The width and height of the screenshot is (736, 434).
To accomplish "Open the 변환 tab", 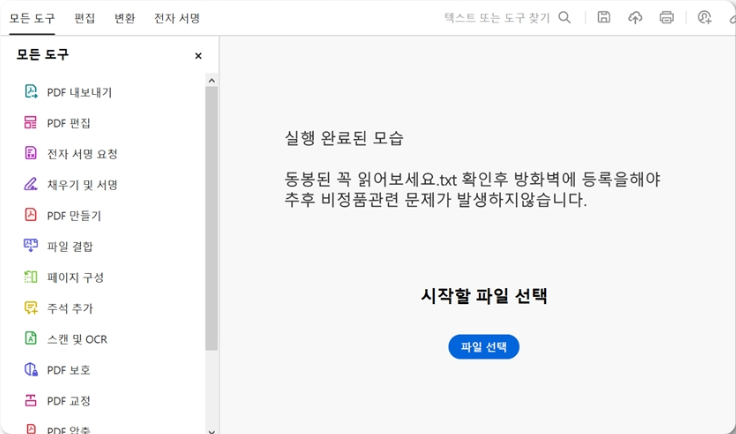I will pos(125,18).
